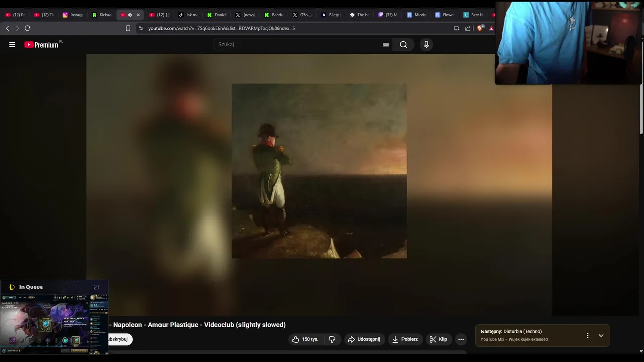Switch to the Bilety tab
This screenshot has width=644, height=362.
pos(331,15)
